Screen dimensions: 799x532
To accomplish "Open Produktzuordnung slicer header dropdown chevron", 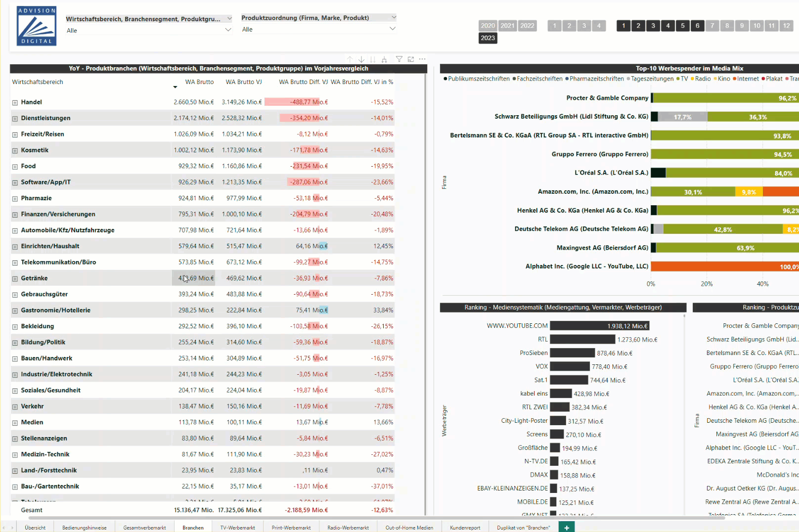I will point(394,17).
